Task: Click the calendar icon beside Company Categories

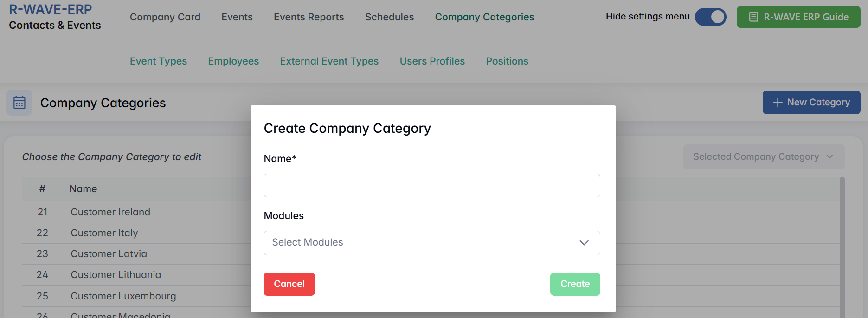Action: point(19,103)
